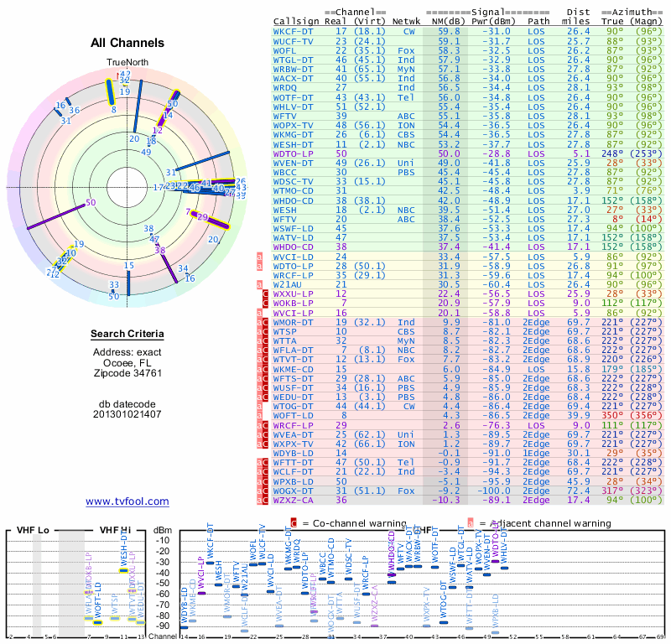The image size is (671, 644).
Task: Select WTMO-CD in the table
Action: [293, 191]
